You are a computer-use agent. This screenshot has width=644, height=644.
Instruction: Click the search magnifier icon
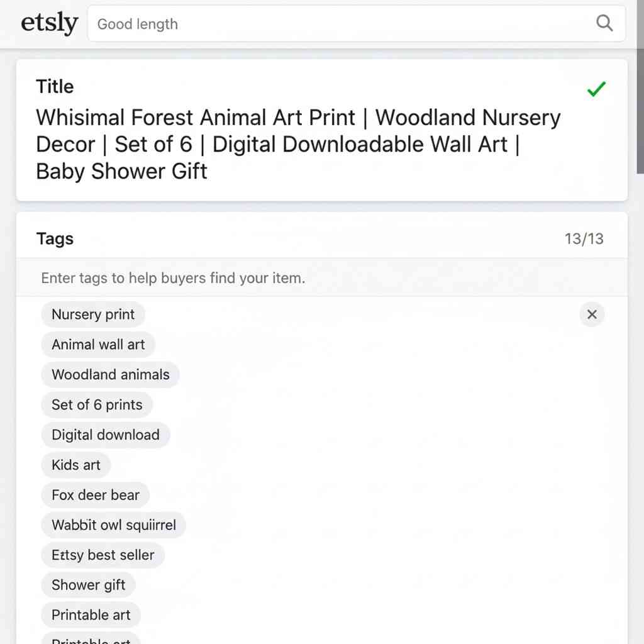(604, 24)
